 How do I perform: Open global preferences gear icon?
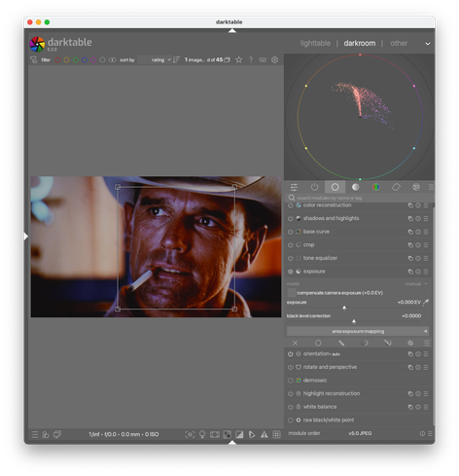[x=274, y=60]
